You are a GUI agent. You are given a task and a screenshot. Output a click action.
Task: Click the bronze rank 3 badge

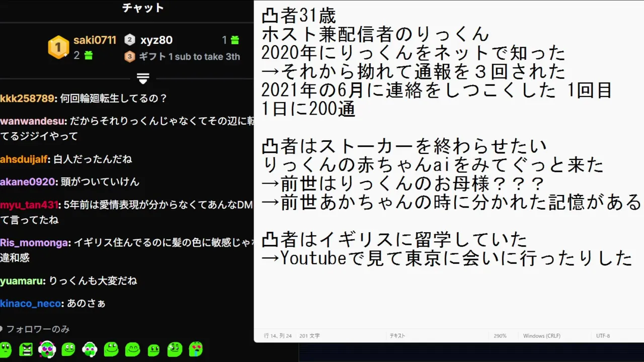pos(130,56)
